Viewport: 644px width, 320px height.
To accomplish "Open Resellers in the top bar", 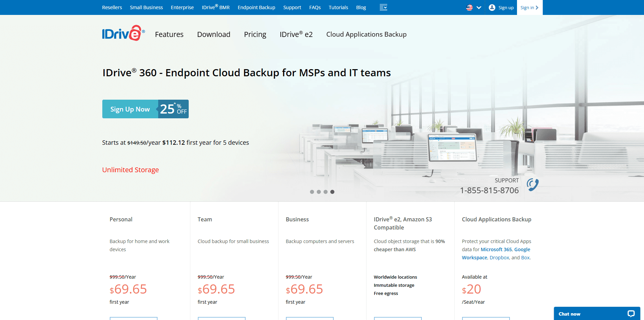I will point(112,7).
